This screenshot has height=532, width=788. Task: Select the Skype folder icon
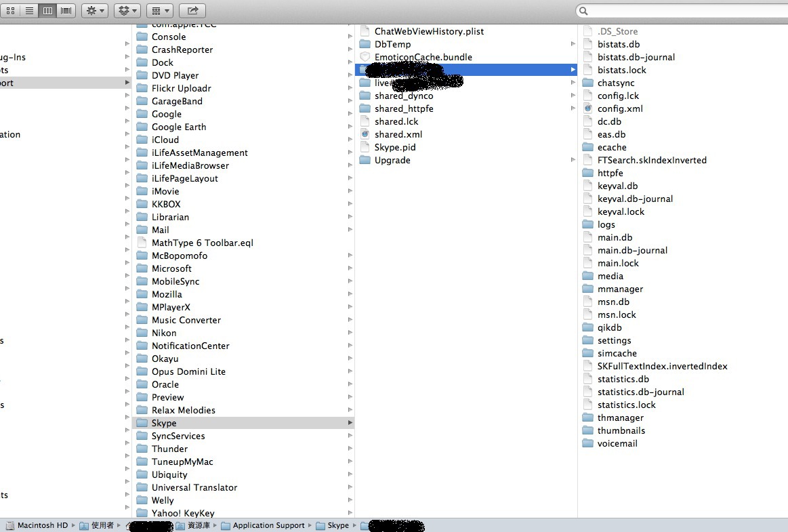142,423
